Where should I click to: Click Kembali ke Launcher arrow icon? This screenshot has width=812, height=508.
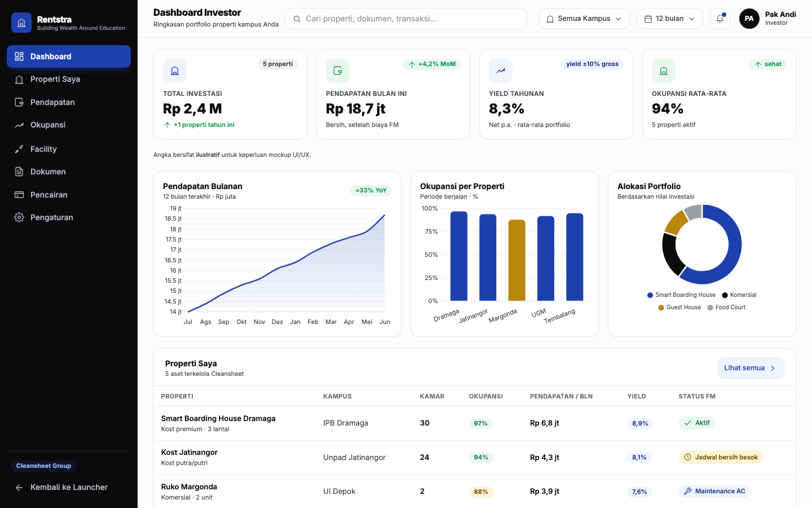(x=19, y=487)
